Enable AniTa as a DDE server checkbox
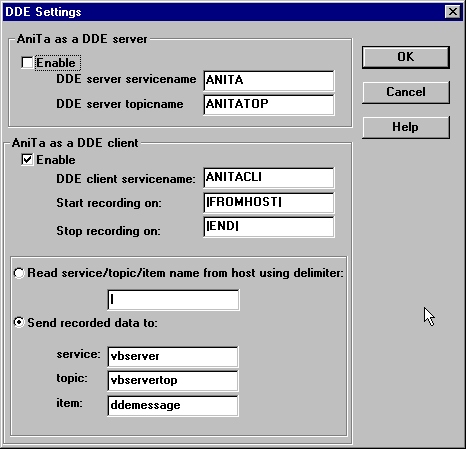Viewport: 466px width, 449px height. (27, 63)
